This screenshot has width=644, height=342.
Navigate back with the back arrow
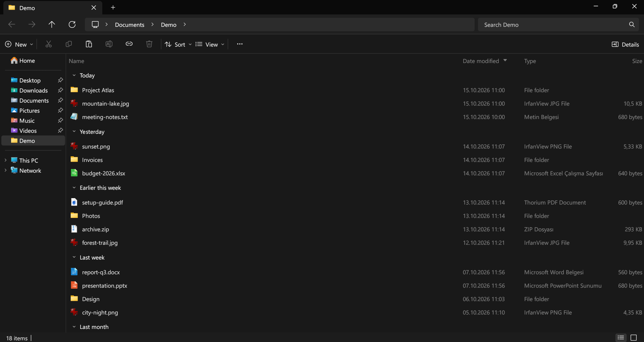(12, 24)
